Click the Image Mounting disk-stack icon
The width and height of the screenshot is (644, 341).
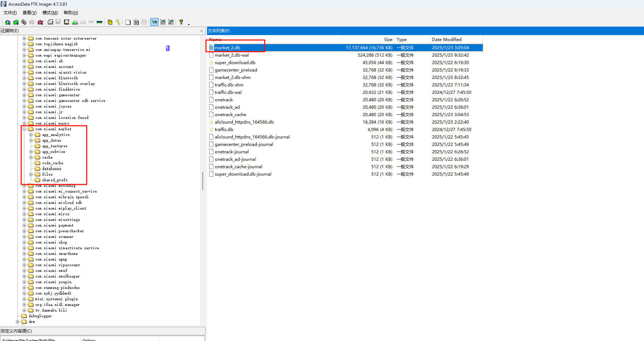point(24,22)
